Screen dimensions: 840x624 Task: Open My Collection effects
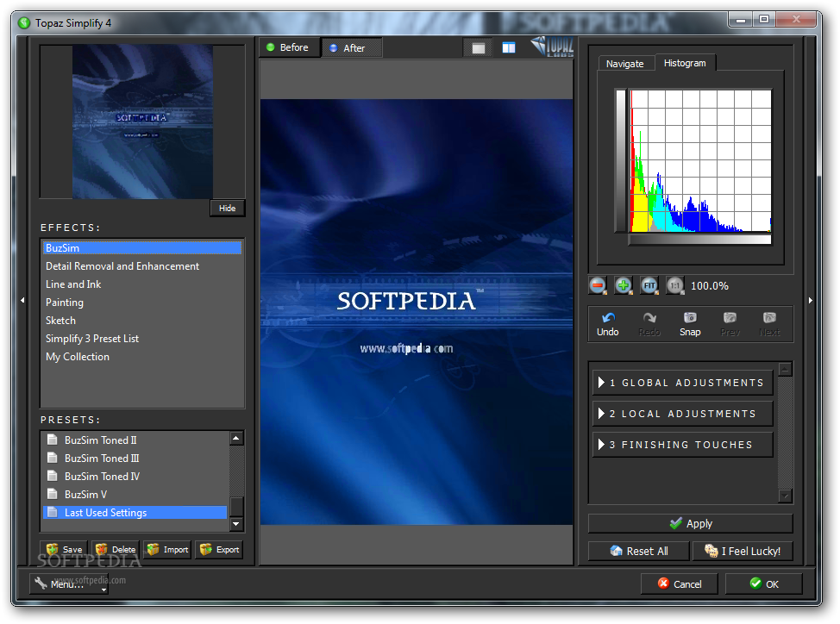(142, 357)
